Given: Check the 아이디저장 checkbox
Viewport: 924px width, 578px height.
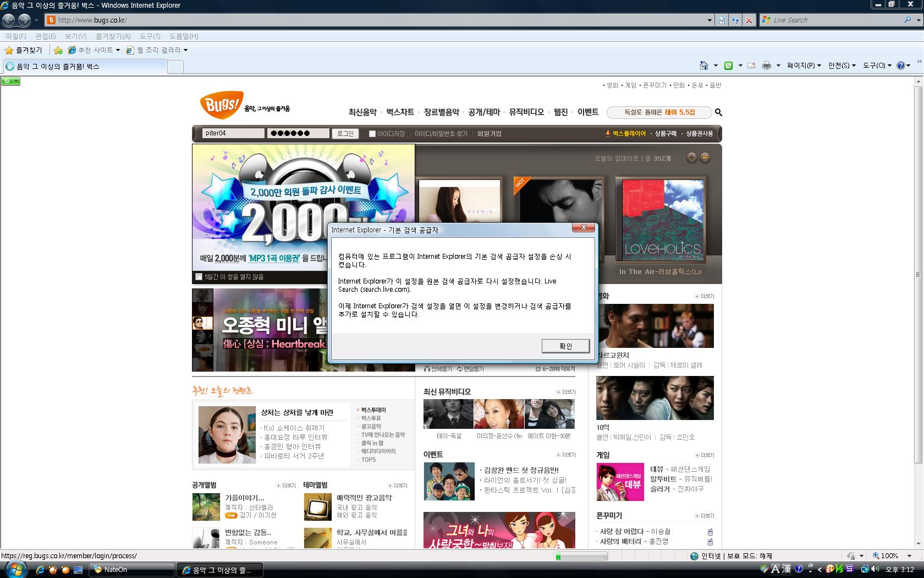Looking at the screenshot, I should pos(372,134).
